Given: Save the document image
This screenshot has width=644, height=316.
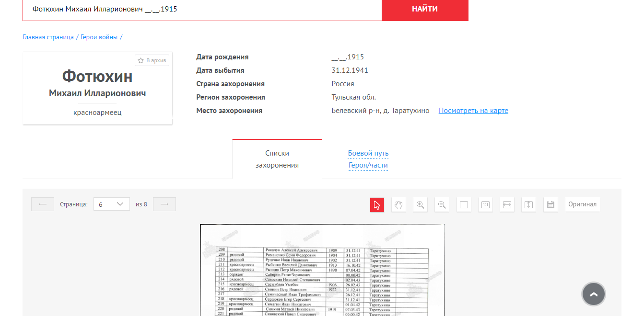Looking at the screenshot, I should click(550, 205).
